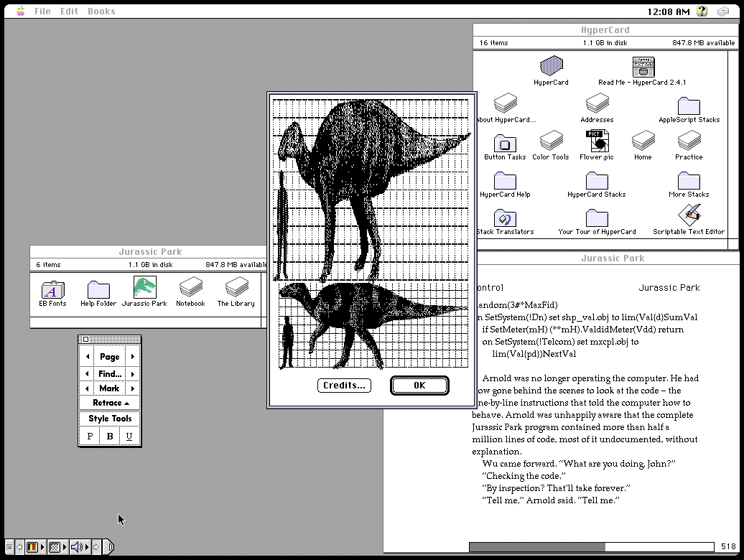Select The Library stack icon
This screenshot has width=744, height=560.
(236, 289)
